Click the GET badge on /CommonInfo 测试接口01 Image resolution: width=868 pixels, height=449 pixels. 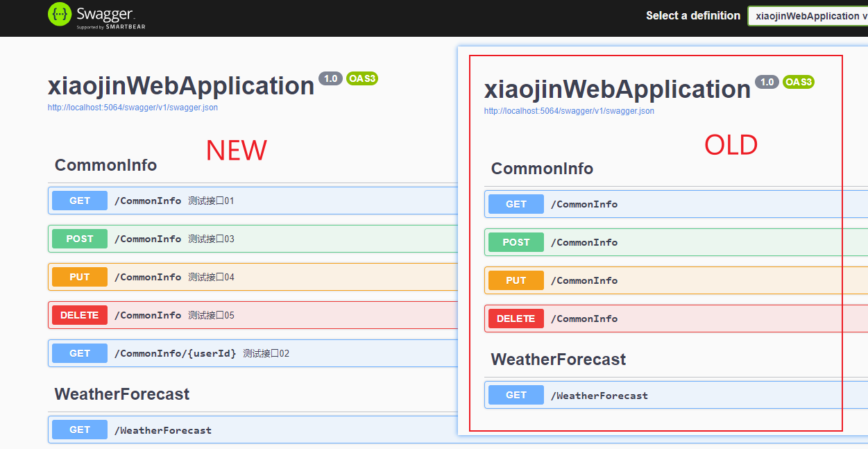click(79, 201)
